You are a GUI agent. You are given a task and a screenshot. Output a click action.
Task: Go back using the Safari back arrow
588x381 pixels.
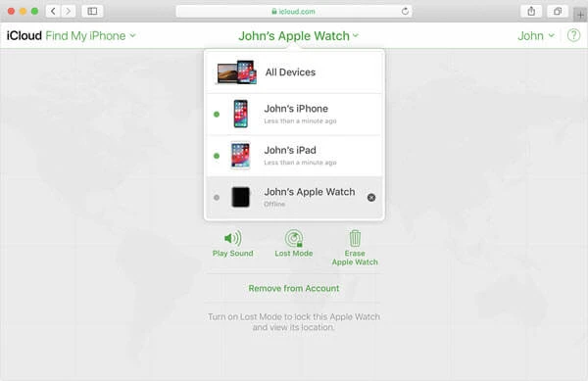coord(53,11)
